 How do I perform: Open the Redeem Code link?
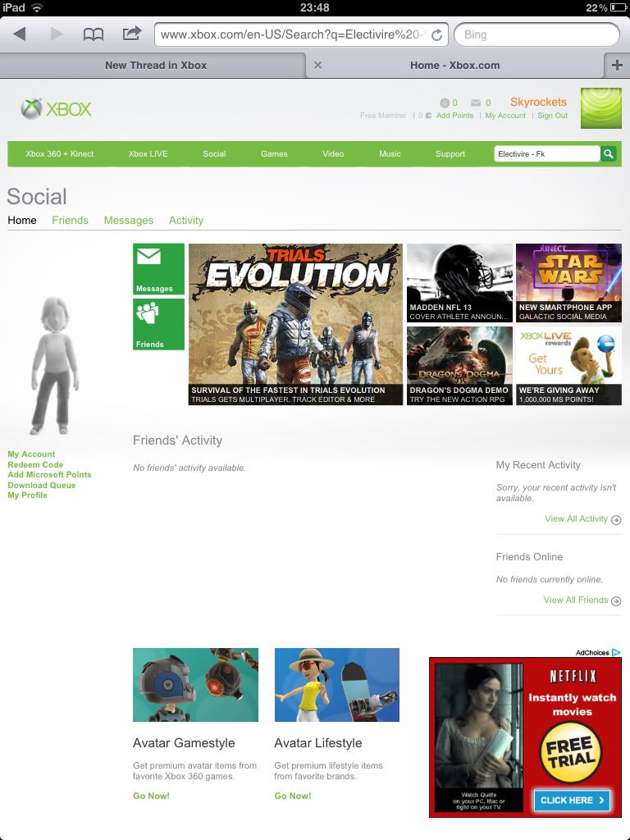tap(35, 464)
